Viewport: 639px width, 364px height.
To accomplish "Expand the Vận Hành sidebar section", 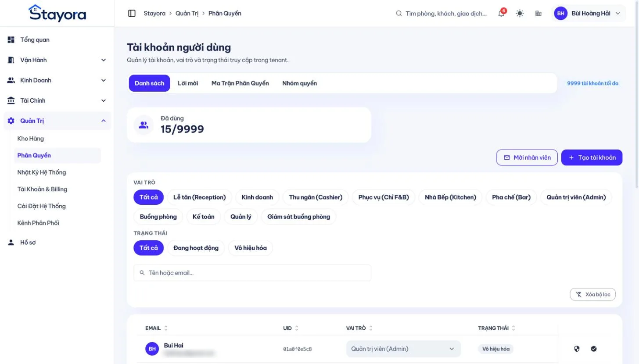I will click(57, 60).
